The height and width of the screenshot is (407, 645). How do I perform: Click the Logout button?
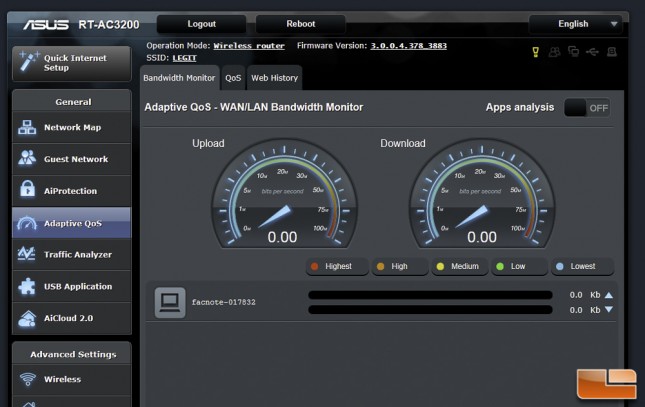tap(202, 24)
